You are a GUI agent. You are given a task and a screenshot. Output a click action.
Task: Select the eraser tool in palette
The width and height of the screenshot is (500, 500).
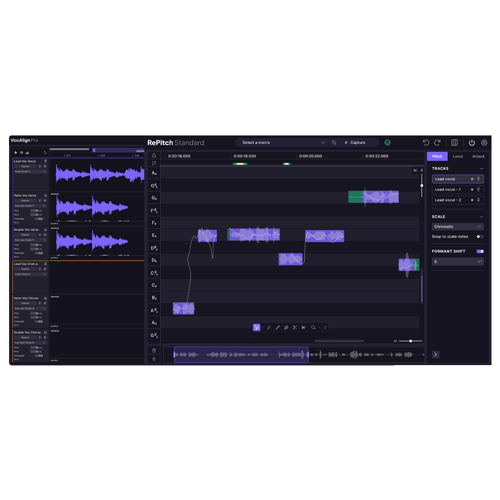pyautogui.click(x=286, y=328)
